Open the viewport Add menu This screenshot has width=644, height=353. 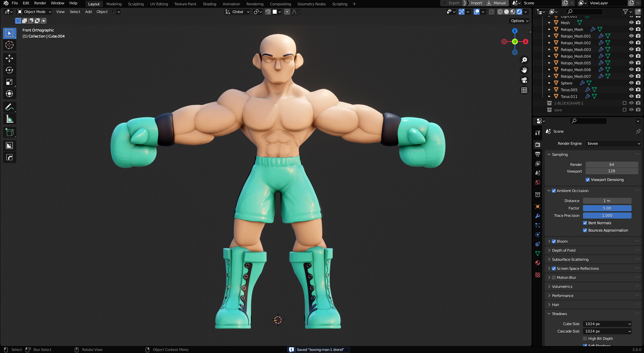click(x=88, y=12)
